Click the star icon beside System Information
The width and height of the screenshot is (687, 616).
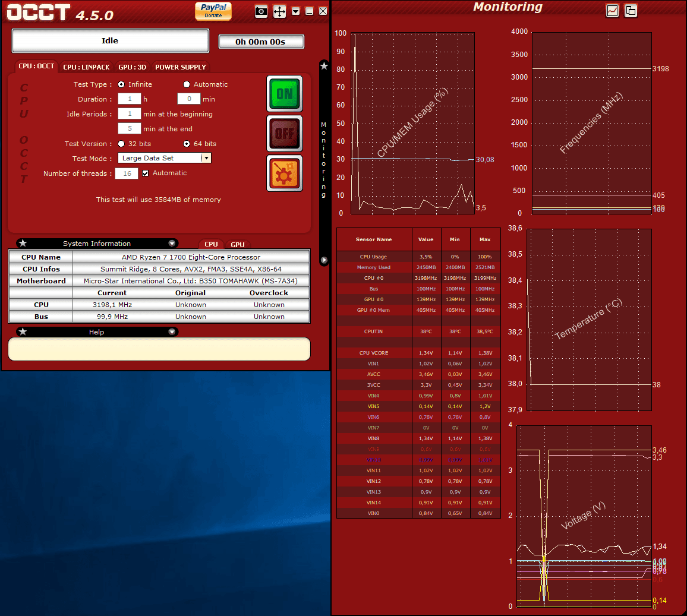[x=23, y=244]
